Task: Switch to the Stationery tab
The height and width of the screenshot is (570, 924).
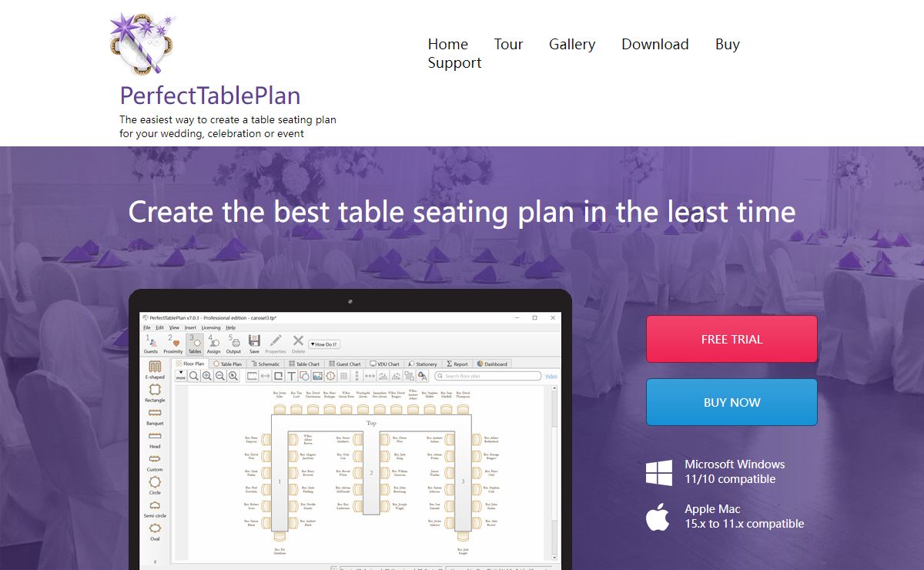Action: (x=423, y=364)
